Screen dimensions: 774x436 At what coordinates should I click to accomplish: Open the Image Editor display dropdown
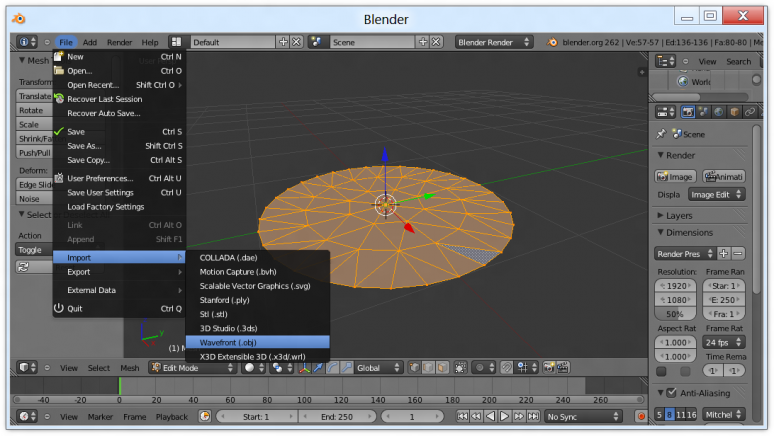pos(716,195)
